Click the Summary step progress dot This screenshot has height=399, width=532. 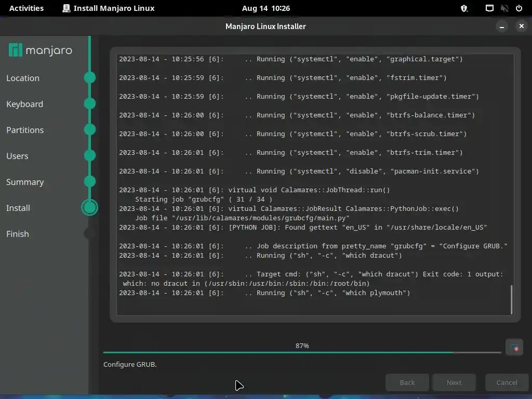pos(90,181)
